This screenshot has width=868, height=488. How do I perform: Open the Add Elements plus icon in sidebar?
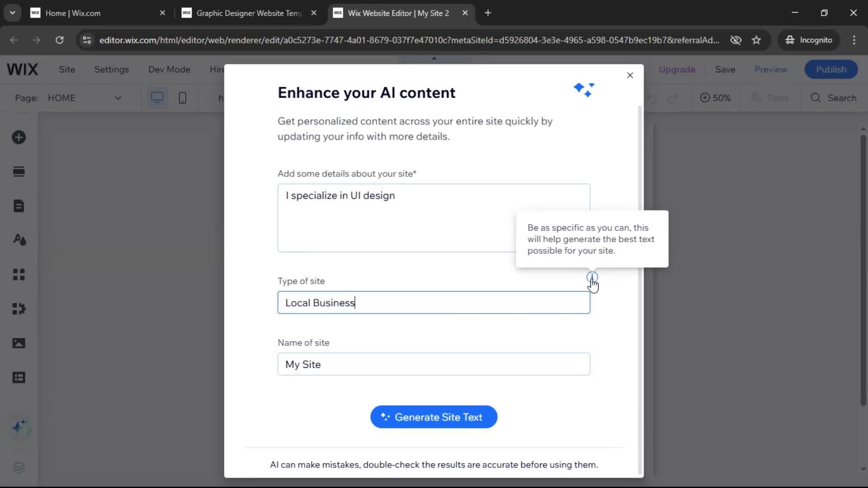(19, 137)
